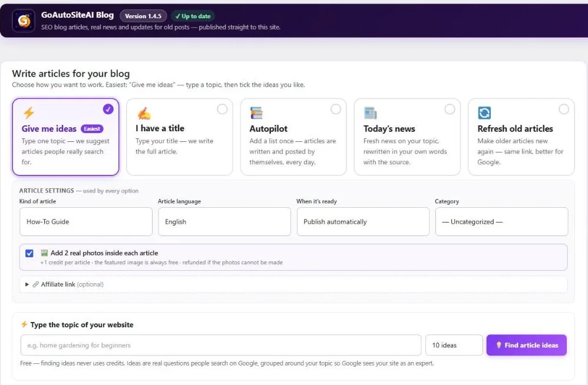Uncheck Add 2 real photos checkbox
This screenshot has width=588, height=385.
coord(29,253)
